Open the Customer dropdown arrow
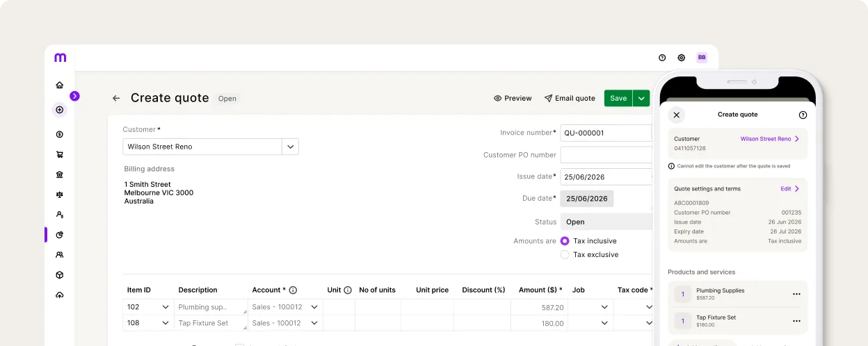 coord(290,147)
